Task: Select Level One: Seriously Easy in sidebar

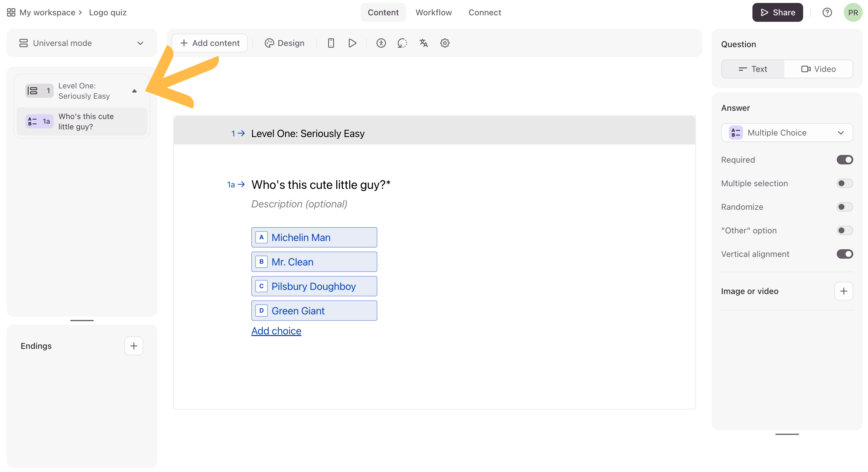Action: (82, 91)
